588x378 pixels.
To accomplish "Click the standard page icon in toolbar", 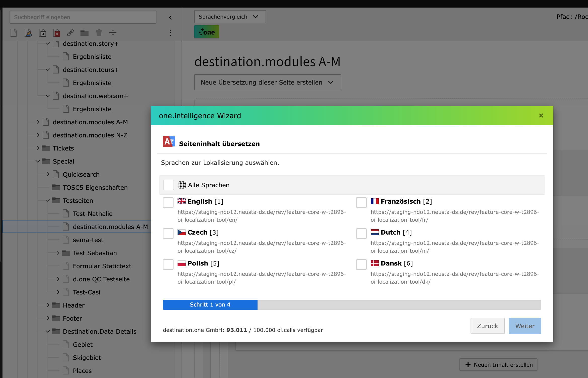I will click(x=14, y=33).
